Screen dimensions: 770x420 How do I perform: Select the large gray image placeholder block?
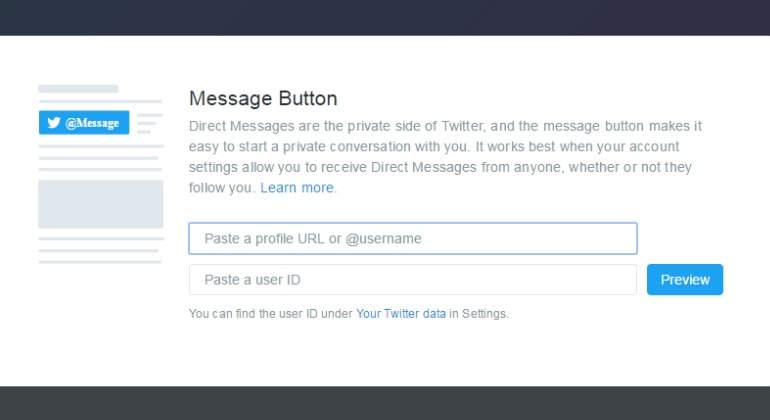pyautogui.click(x=101, y=204)
